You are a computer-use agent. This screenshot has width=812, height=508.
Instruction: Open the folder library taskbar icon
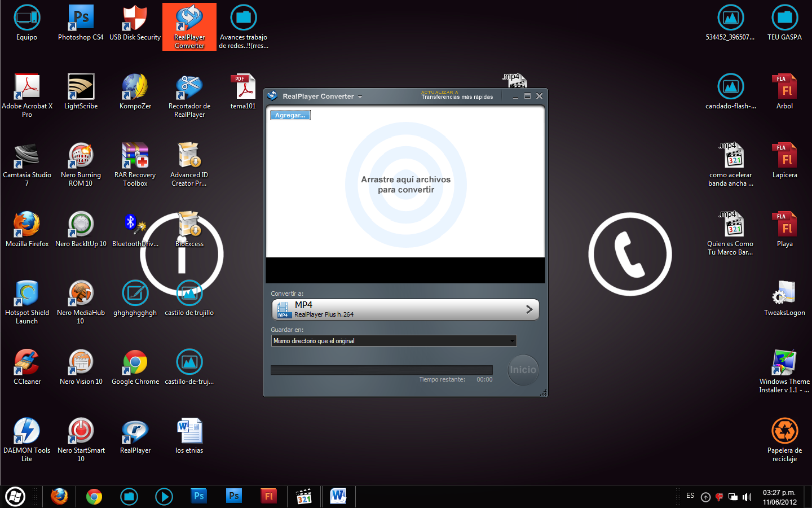pyautogui.click(x=129, y=497)
